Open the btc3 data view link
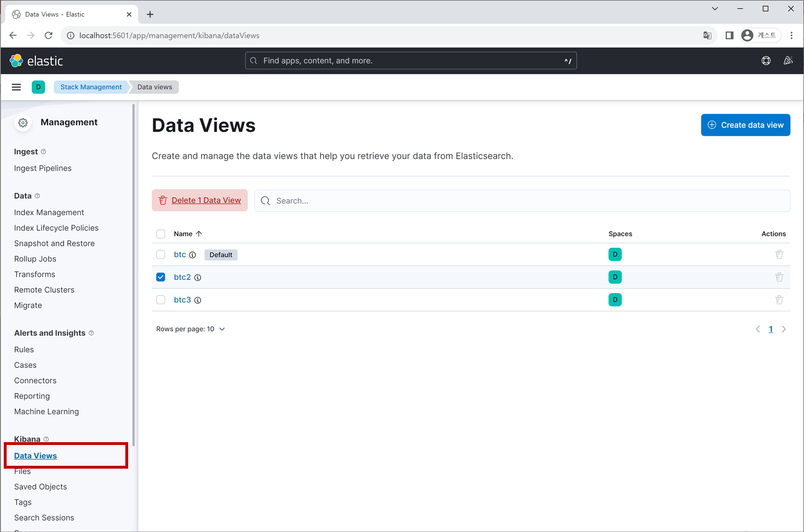Viewport: 804px width, 532px height. pyautogui.click(x=182, y=300)
